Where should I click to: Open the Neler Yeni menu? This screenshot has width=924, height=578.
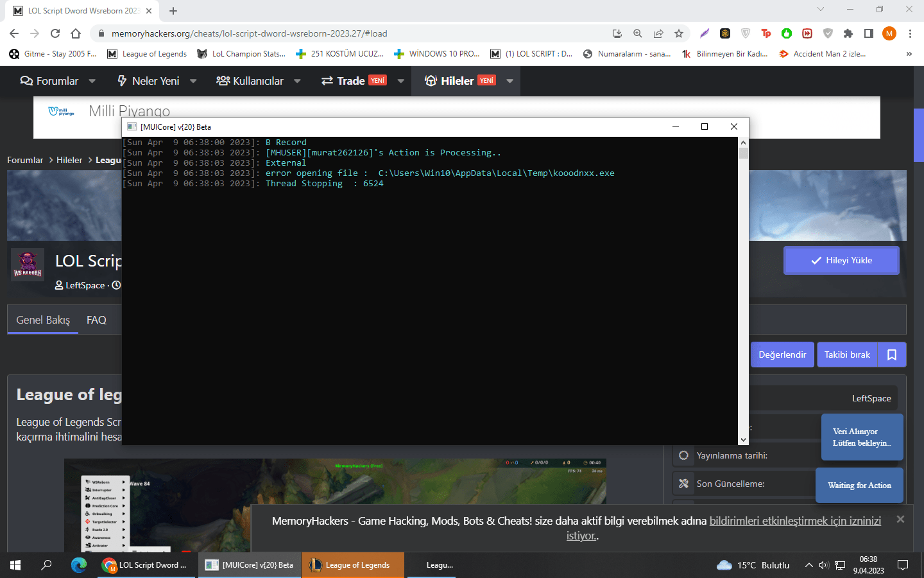148,81
